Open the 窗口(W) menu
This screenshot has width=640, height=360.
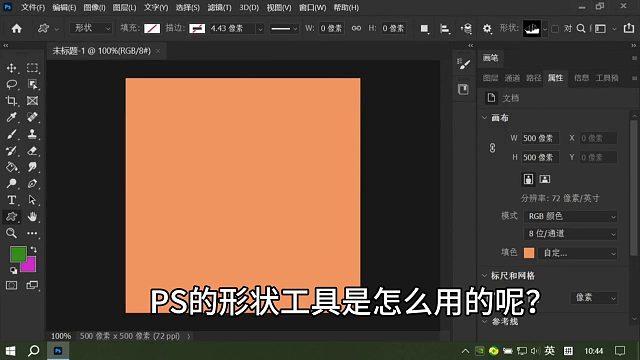coord(312,7)
